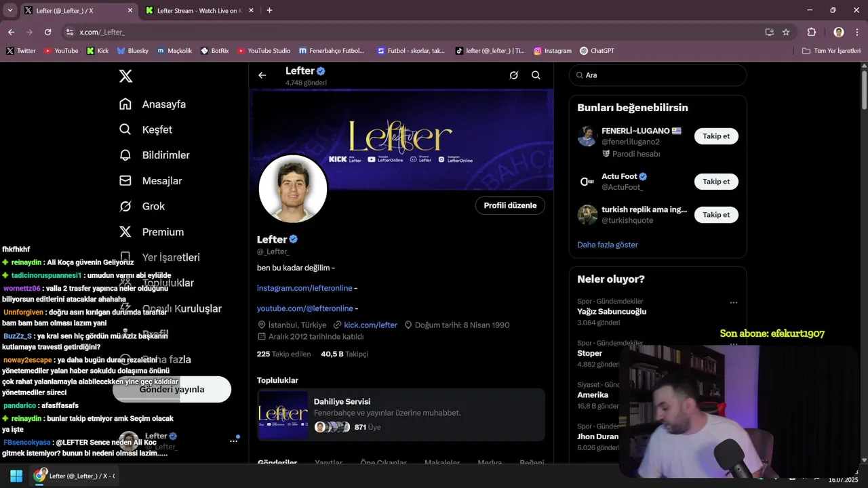The height and width of the screenshot is (488, 868).
Task: Open youtube.com/@lefteronline link
Action: point(304,308)
